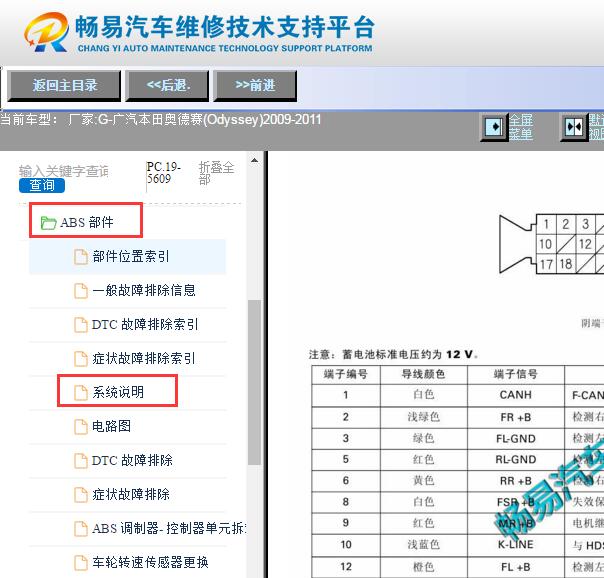Click the 当前车型 vehicle model text

160,120
